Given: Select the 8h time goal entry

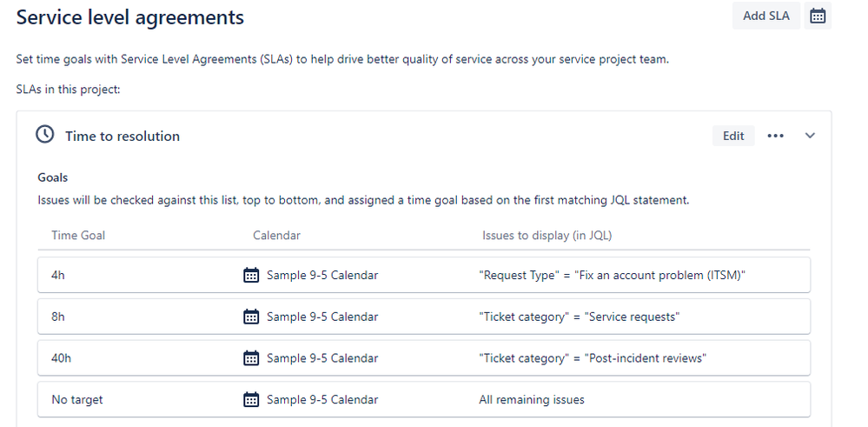Looking at the screenshot, I should (58, 317).
